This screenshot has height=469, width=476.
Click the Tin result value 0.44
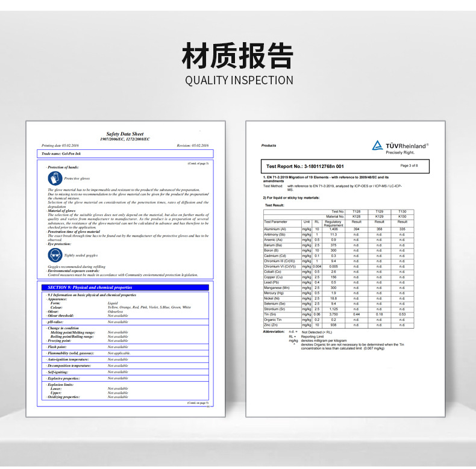[x=356, y=314]
